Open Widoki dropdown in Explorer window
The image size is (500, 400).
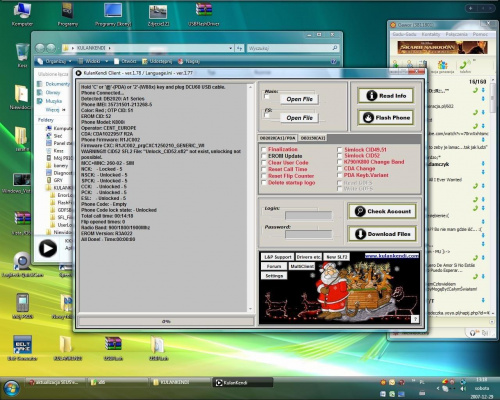click(93, 61)
